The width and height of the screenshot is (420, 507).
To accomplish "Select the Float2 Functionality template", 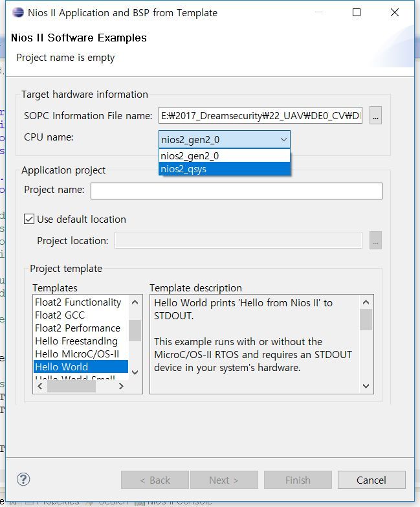I will click(78, 302).
